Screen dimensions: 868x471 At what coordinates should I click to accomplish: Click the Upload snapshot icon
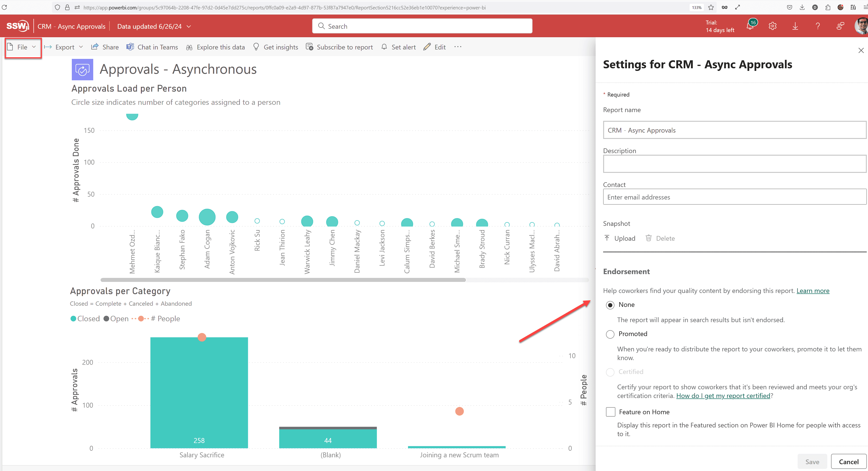(607, 238)
